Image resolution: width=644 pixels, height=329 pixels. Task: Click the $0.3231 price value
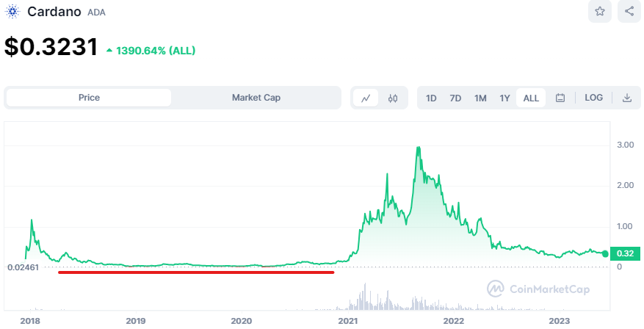tap(51, 47)
